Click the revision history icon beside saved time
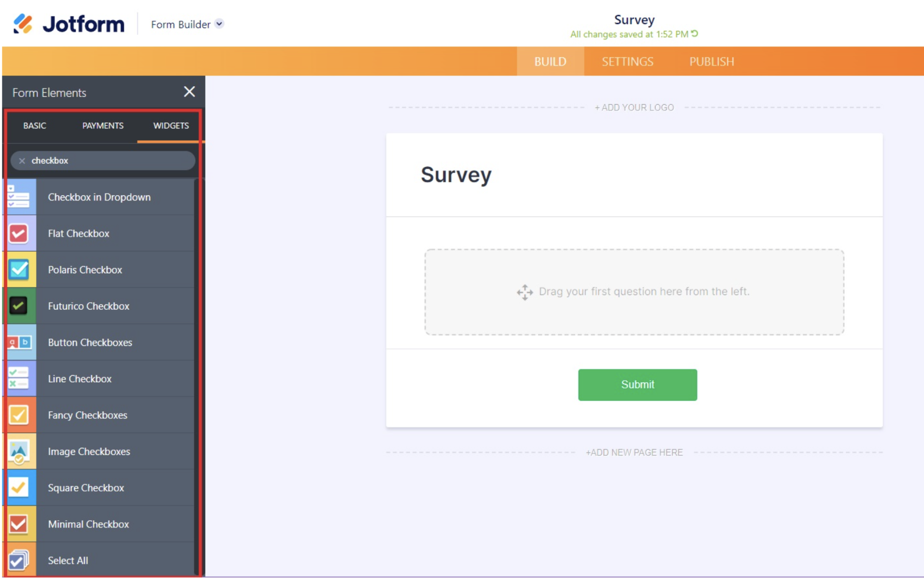This screenshot has width=924, height=578. [x=694, y=34]
